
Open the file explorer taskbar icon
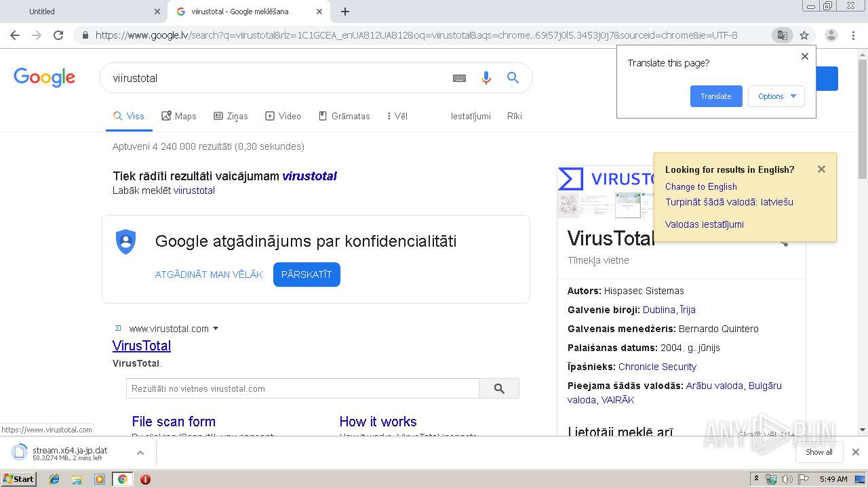pos(77,479)
